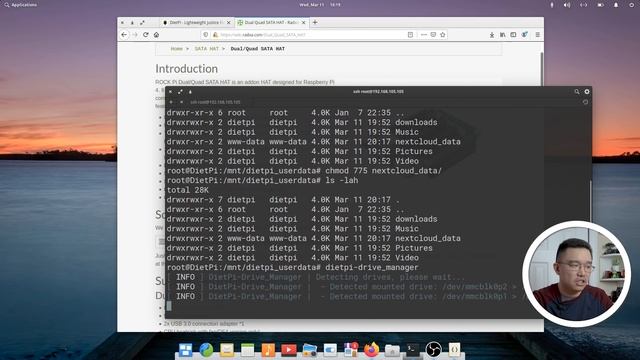Click the 'dietpi-drive_manager' command text
This screenshot has width=640, height=360.
[372, 267]
